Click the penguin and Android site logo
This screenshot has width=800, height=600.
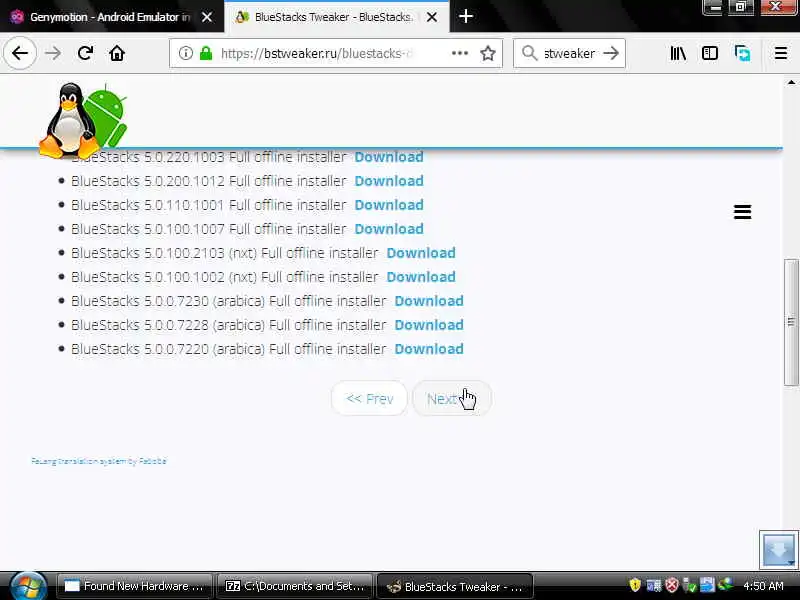83,120
